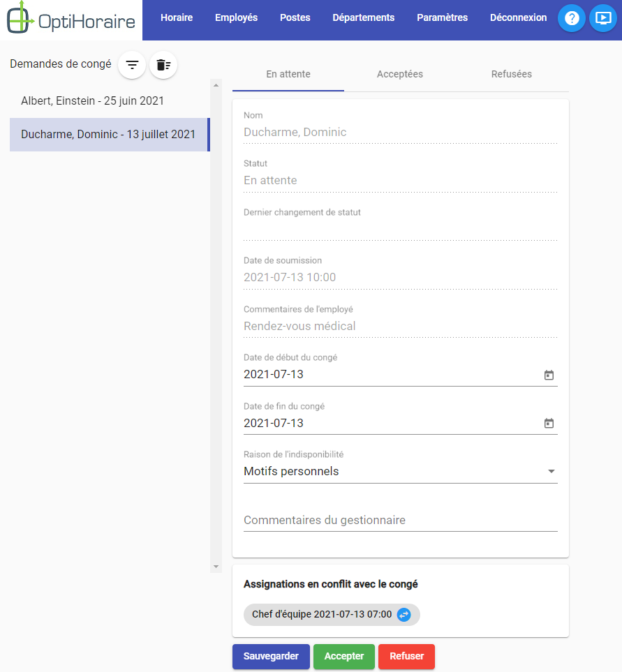
Task: Switch to the Refusées tab
Action: coord(512,74)
